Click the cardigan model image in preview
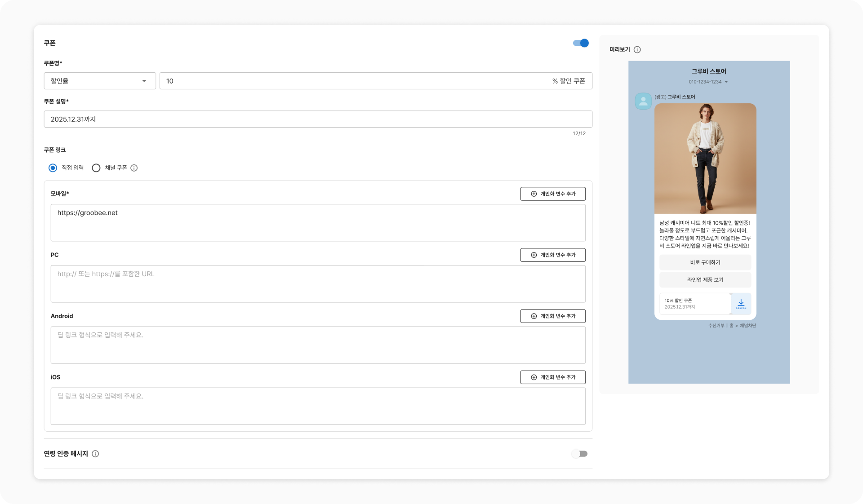 coord(705,158)
